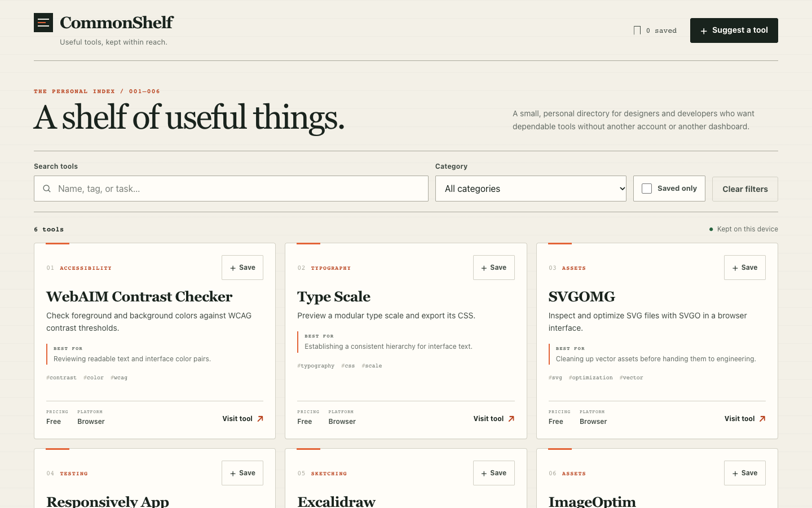Screen dimensions: 812x508
Task: Click arrow icon beside Type Scale Visit tool
Action: click(511, 419)
